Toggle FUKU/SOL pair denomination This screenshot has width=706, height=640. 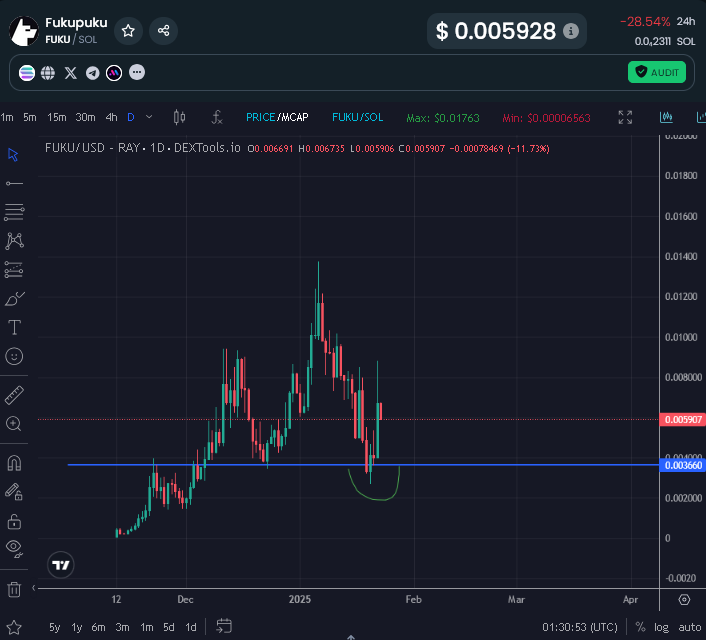[x=358, y=118]
